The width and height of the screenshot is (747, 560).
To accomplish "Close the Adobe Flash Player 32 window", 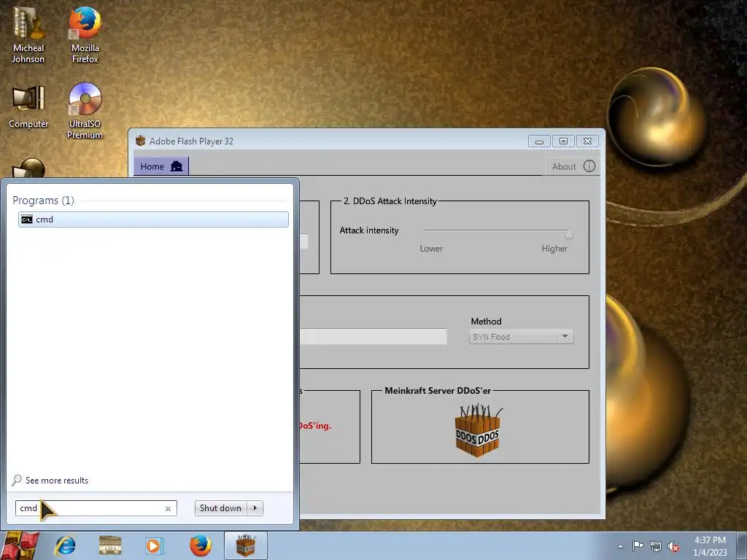I will 587,141.
